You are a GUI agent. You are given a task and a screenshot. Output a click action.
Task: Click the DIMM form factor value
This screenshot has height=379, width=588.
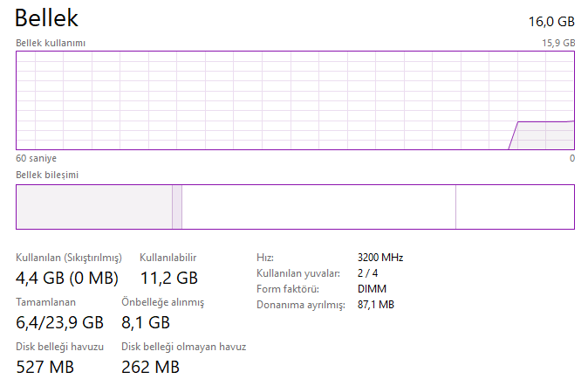tap(372, 289)
